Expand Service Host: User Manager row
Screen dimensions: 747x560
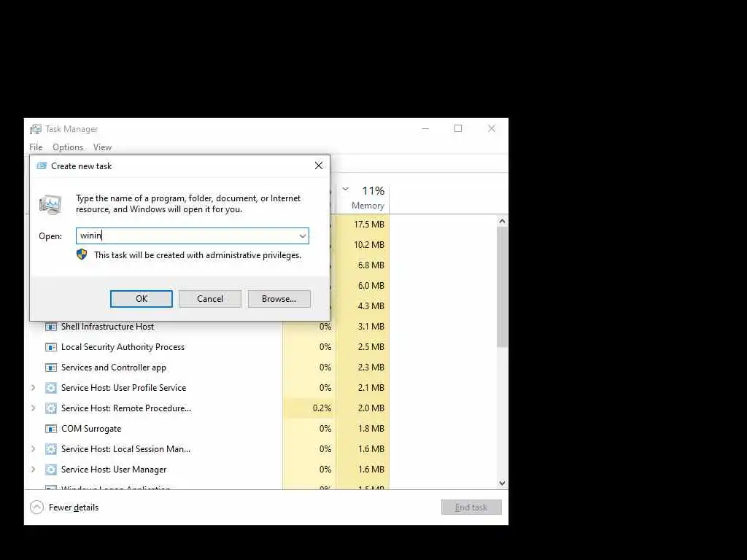[33, 470]
